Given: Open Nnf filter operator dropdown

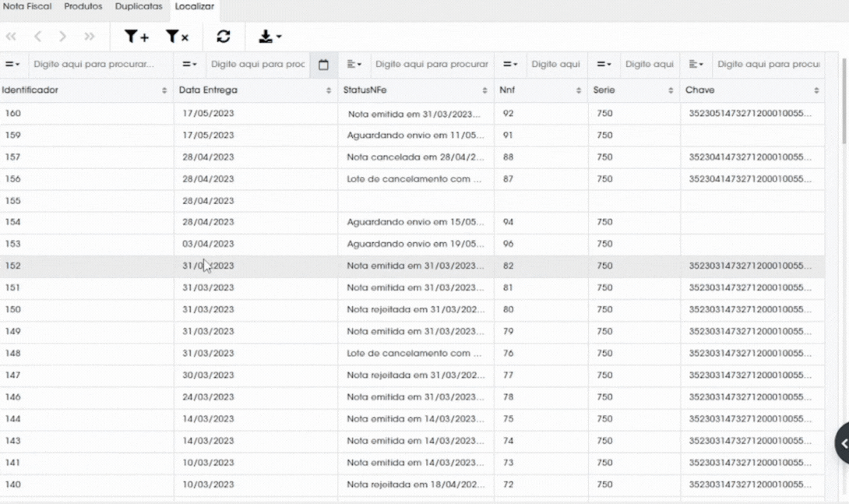Looking at the screenshot, I should (510, 65).
